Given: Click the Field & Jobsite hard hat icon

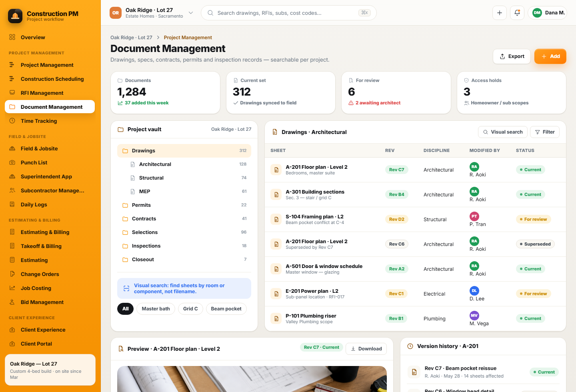Looking at the screenshot, I should click(x=12, y=148).
